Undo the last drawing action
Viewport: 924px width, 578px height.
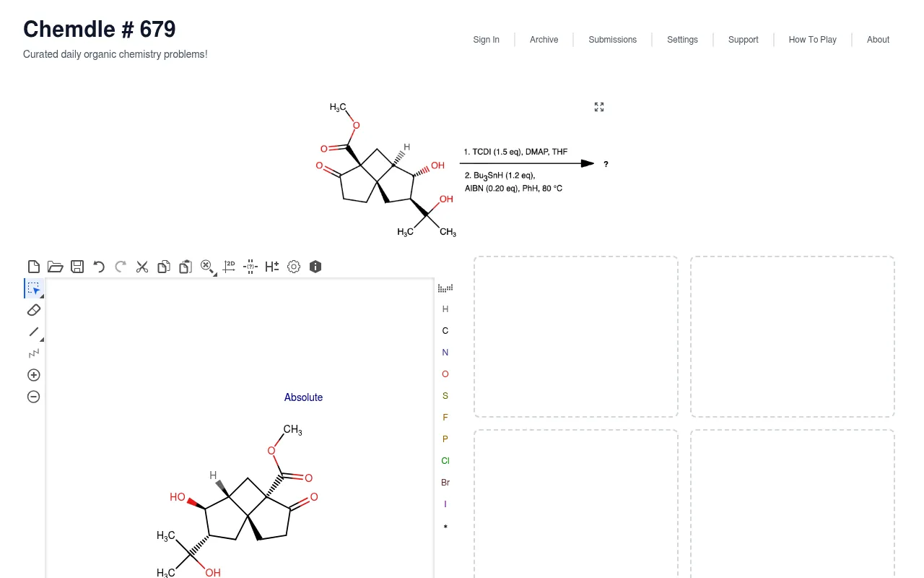click(x=99, y=267)
